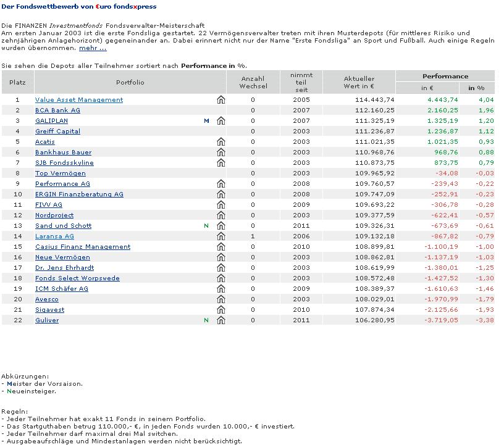Click the house icon for Sand und Schott
The width and height of the screenshot is (504, 447).
pyautogui.click(x=221, y=225)
